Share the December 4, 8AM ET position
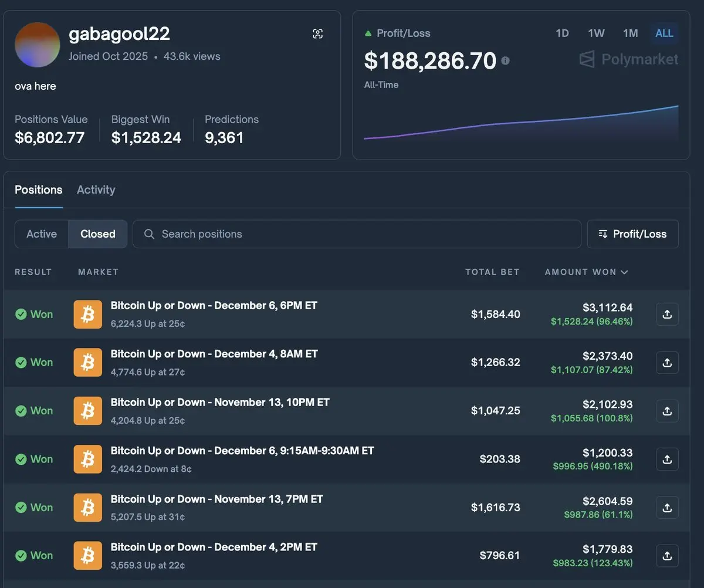The height and width of the screenshot is (588, 704). pyautogui.click(x=667, y=363)
